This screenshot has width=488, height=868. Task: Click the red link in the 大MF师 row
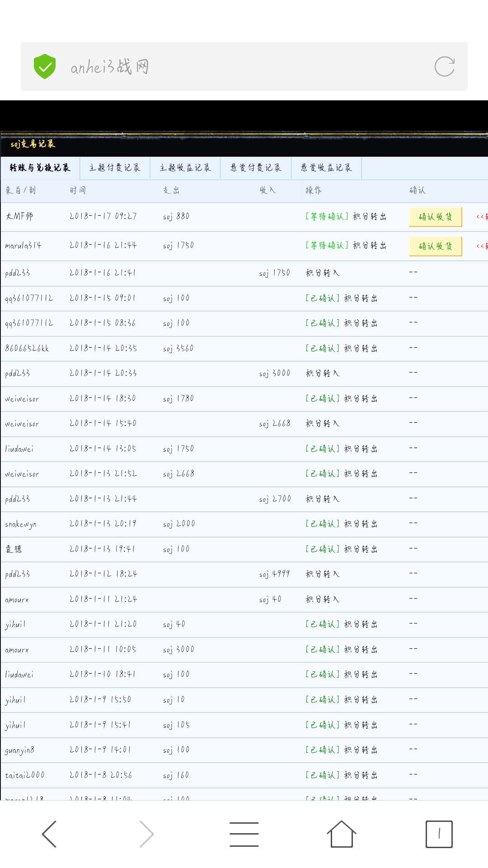[482, 217]
